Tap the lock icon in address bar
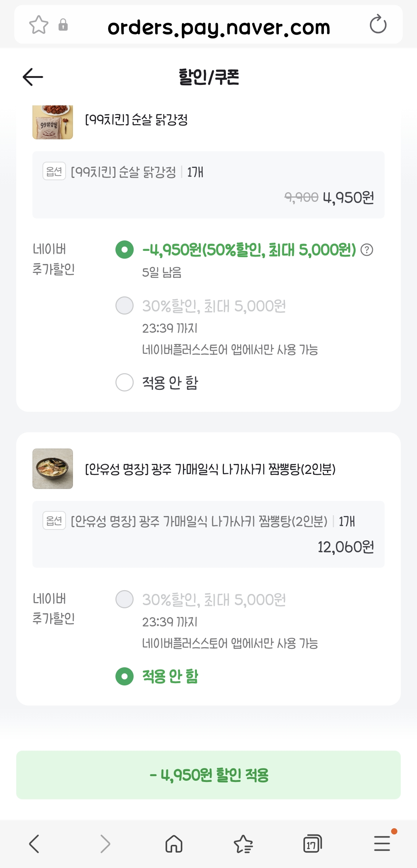 [63, 25]
